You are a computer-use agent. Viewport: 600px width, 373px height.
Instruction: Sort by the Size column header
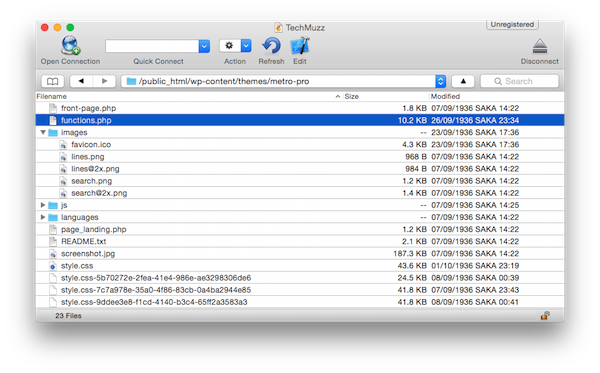(385, 96)
